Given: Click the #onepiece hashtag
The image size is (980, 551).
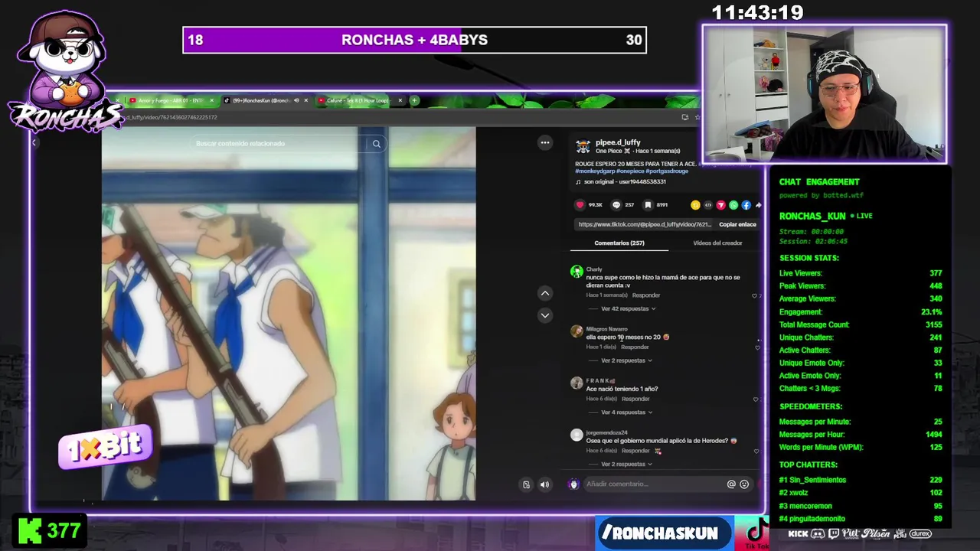Looking at the screenshot, I should (x=632, y=171).
